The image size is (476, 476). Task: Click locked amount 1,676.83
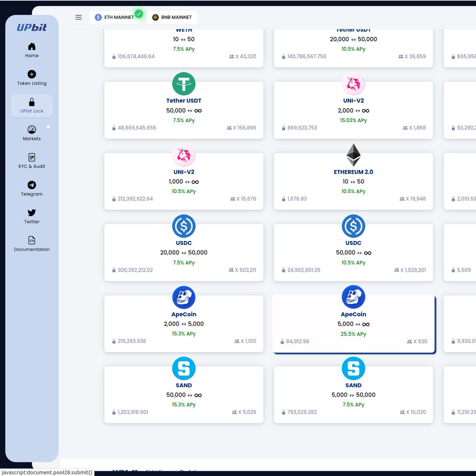[x=297, y=199]
